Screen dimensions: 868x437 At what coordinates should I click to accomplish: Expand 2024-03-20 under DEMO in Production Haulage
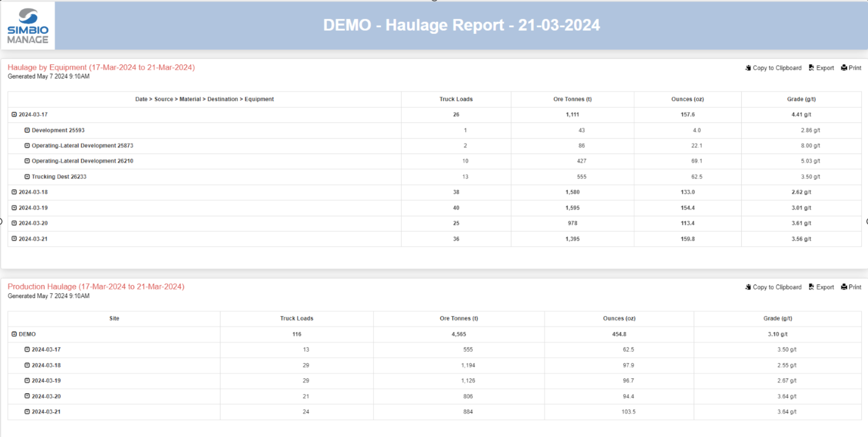(x=27, y=396)
